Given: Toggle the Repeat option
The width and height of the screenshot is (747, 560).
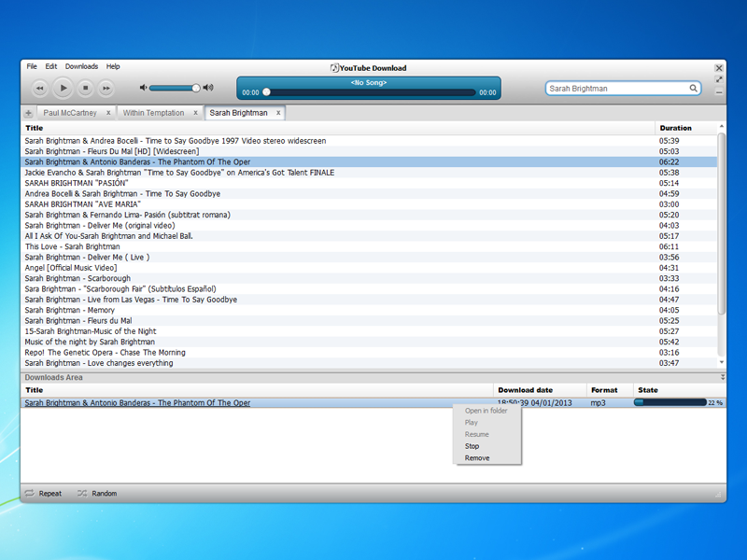Looking at the screenshot, I should pos(43,494).
